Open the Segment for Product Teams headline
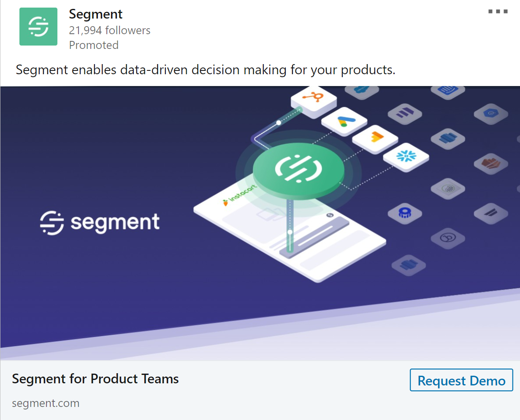 95,379
